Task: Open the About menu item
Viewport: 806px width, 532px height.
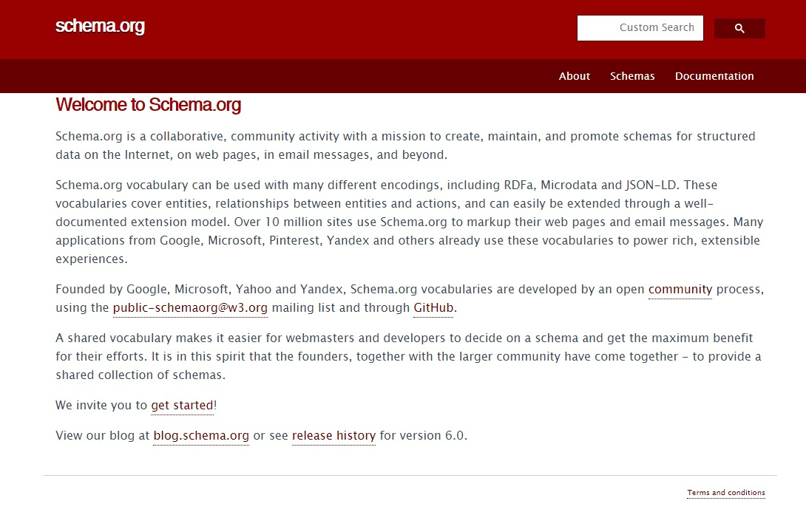Action: [x=574, y=76]
